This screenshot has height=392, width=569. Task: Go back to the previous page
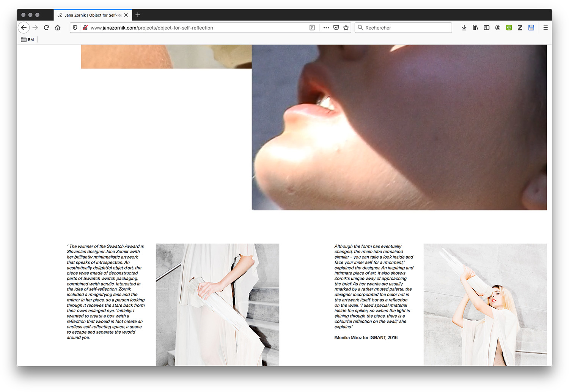click(24, 28)
